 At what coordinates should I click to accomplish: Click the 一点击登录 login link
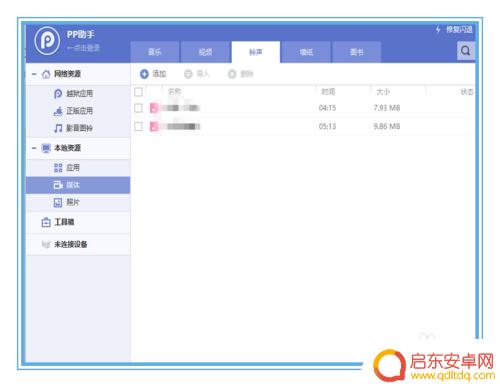(x=83, y=48)
